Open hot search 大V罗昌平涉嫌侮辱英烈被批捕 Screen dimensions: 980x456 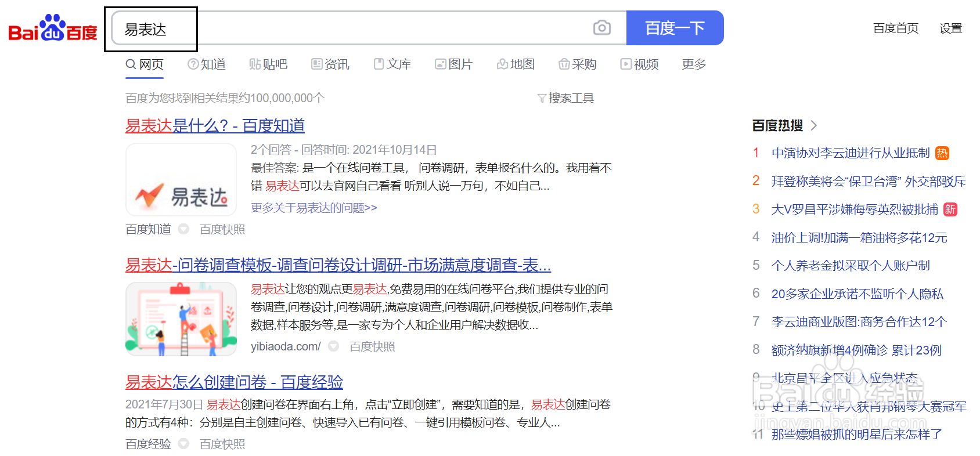(855, 209)
